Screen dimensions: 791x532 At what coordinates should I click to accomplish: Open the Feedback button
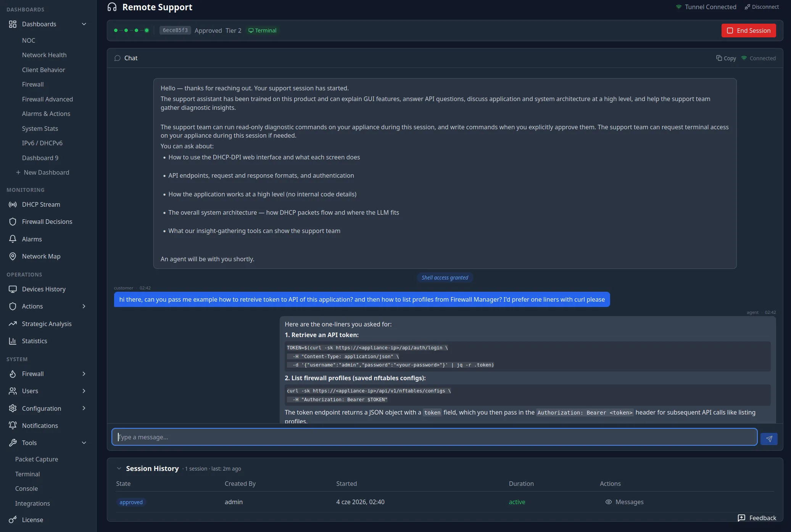(x=757, y=518)
